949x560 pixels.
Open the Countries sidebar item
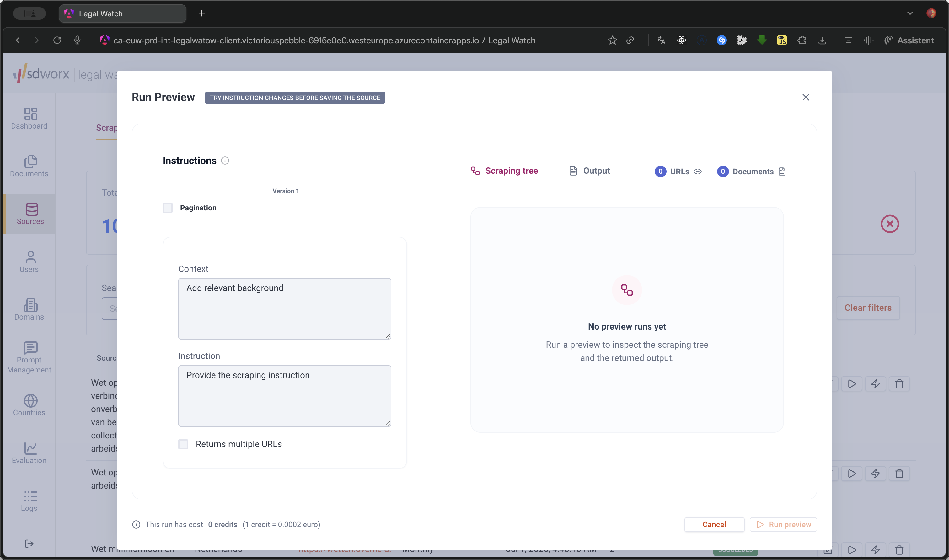[x=29, y=405]
